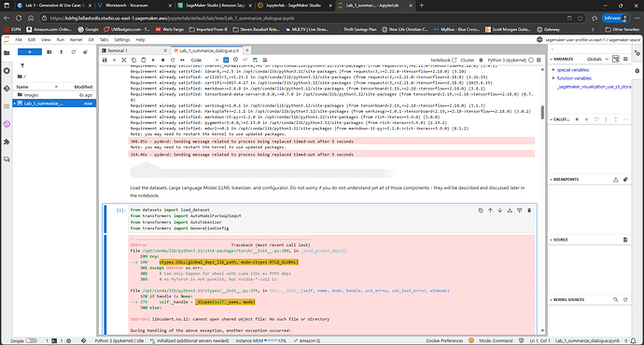Upload files with the file browser upload icon
Screen dimensions: 644x345
[x=62, y=52]
